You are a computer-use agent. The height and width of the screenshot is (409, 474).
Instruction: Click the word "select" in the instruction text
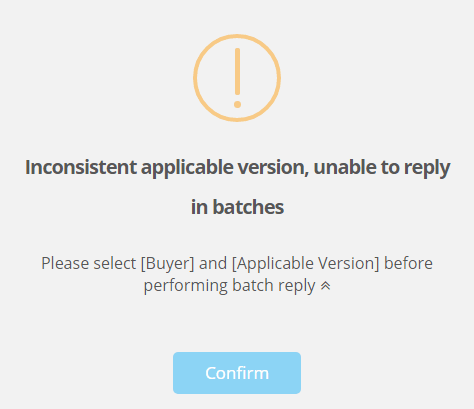point(115,264)
